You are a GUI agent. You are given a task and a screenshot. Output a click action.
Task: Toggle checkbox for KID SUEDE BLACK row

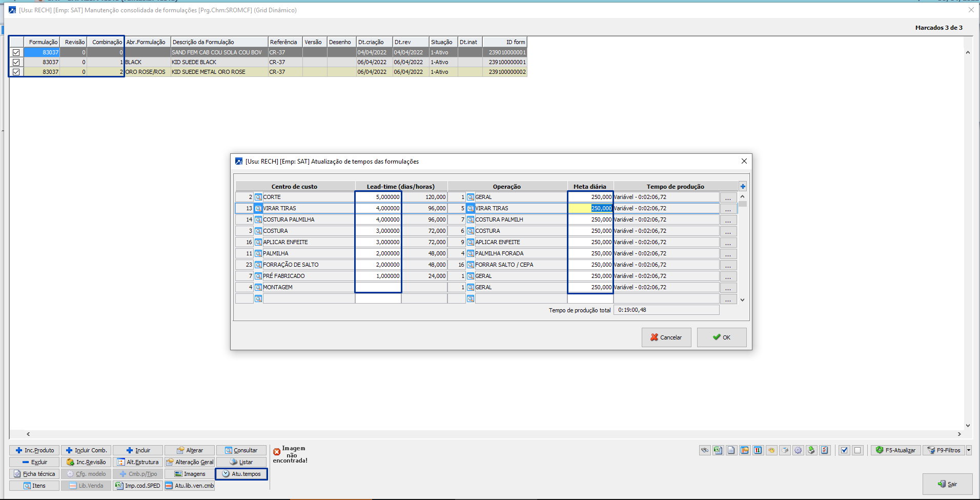click(16, 62)
